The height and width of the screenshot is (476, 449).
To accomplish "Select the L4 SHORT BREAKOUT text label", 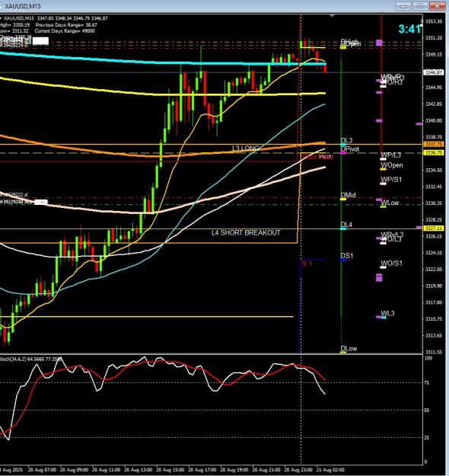I will 246,233.
